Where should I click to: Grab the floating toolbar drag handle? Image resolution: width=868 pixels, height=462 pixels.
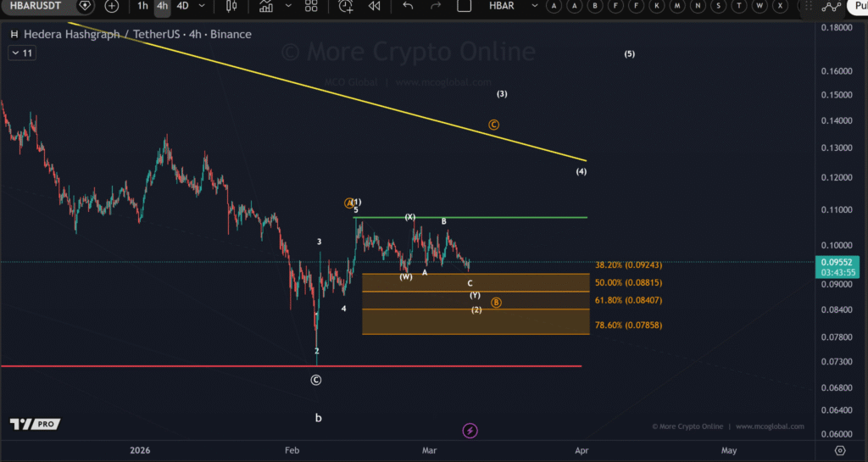[x=808, y=6]
